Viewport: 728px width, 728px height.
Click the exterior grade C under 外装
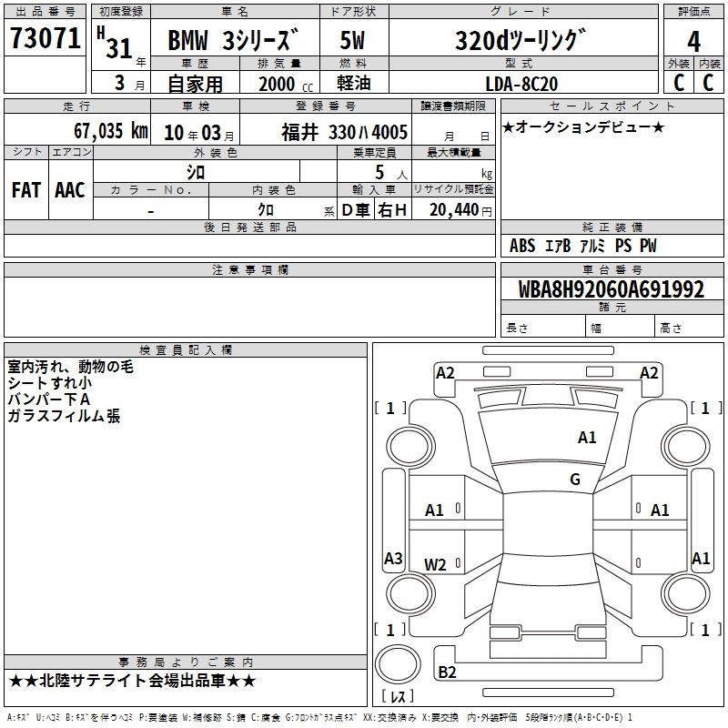[679, 83]
